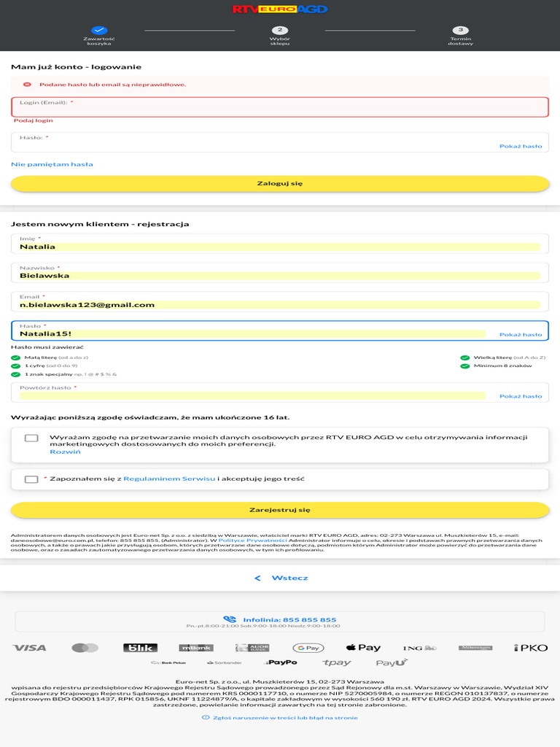Click info icon beside Zgłoś naruszenie
560x747 pixels.
click(x=206, y=718)
